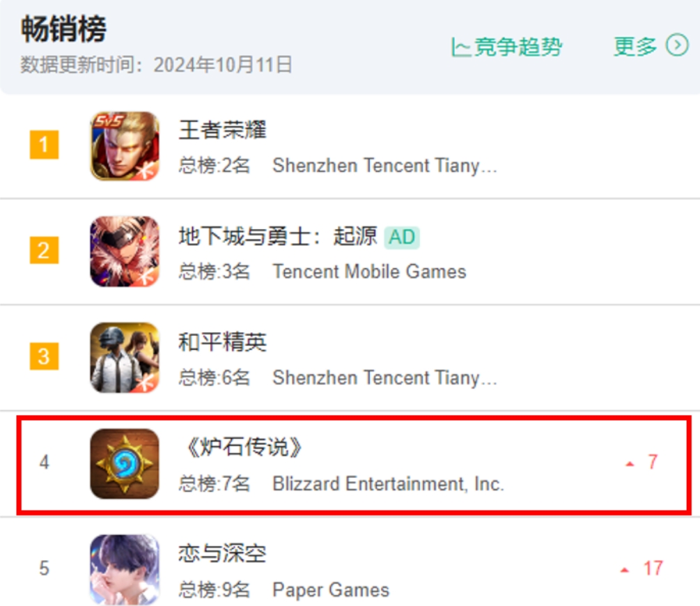Click the number 2 rank badge

[44, 250]
